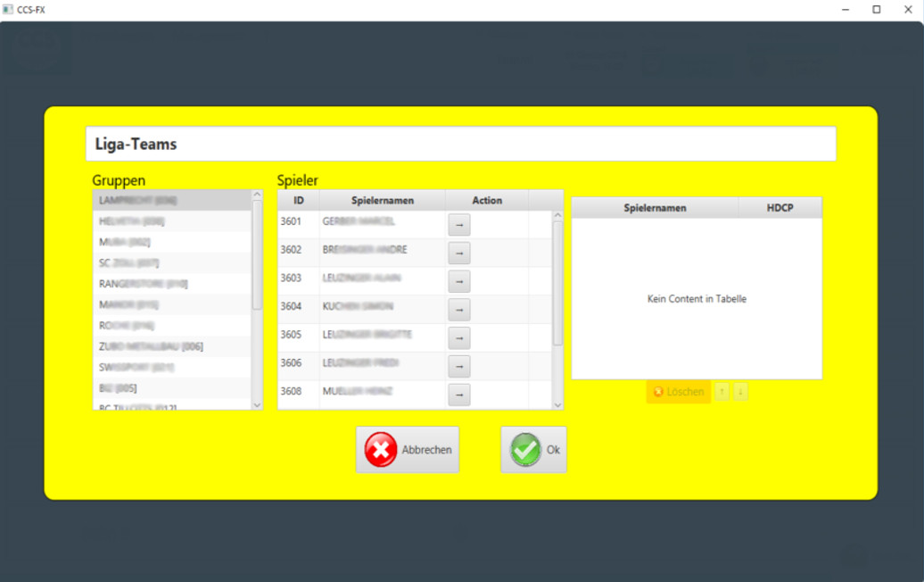Screen dimensions: 924x582
Task: Confirm the dialog with Ok
Action: click(533, 450)
